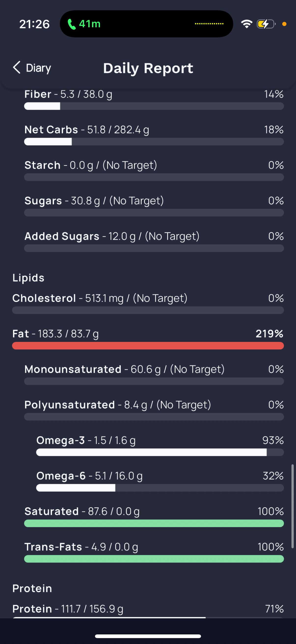Open the Added Sugars entry
296x644 pixels.
point(154,241)
